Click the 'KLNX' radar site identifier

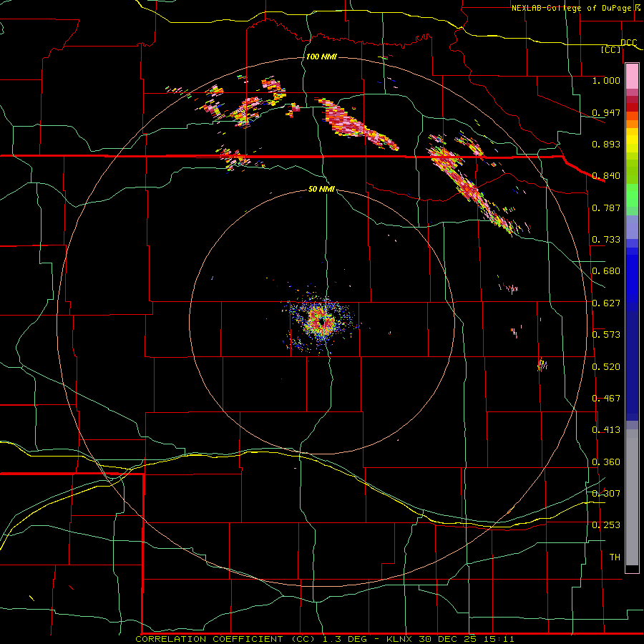click(x=401, y=639)
